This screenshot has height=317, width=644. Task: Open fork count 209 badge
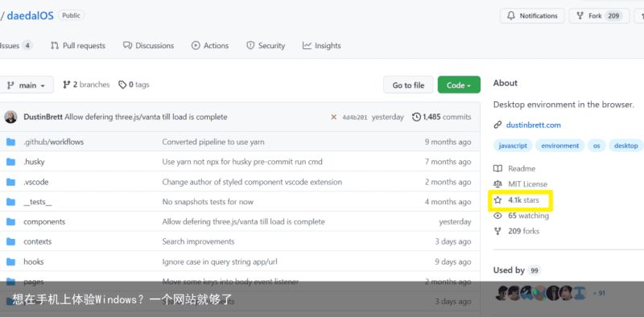pos(613,16)
